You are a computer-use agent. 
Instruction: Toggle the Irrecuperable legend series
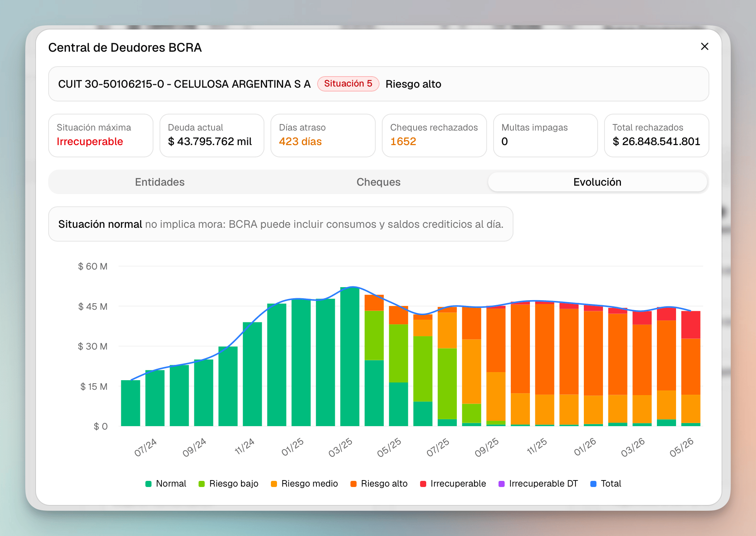[453, 484]
